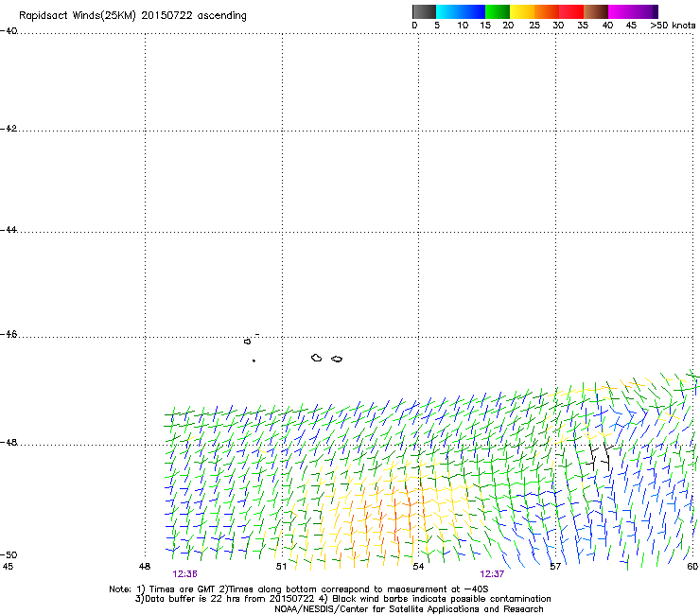This screenshot has width=700, height=615.
Task: Click the legend label '10'
Action: tap(463, 26)
